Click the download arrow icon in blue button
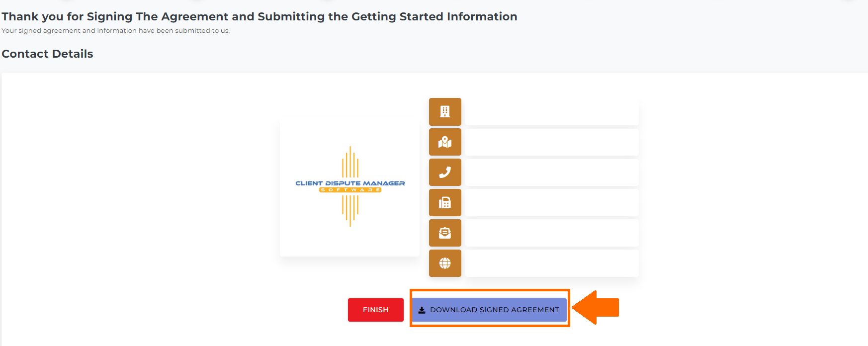Screen dimensions: 868x346 [x=422, y=310]
